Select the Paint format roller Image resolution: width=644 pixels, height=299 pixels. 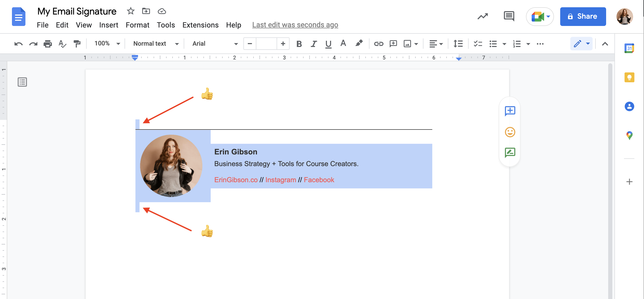coord(77,44)
